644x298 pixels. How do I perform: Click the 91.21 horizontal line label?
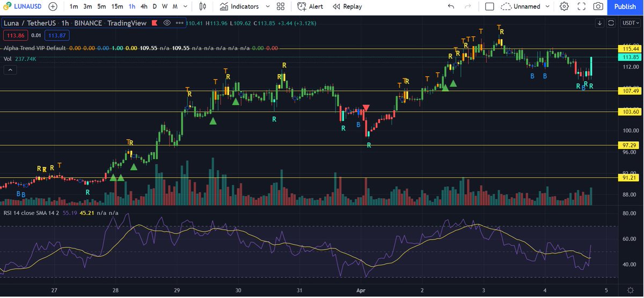(x=630, y=178)
